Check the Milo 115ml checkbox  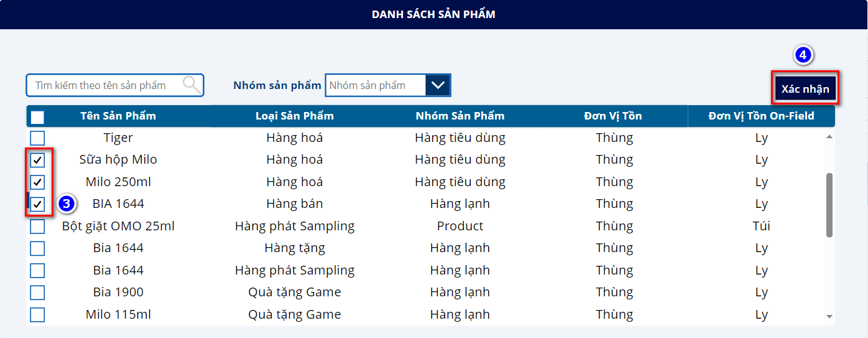tap(37, 314)
